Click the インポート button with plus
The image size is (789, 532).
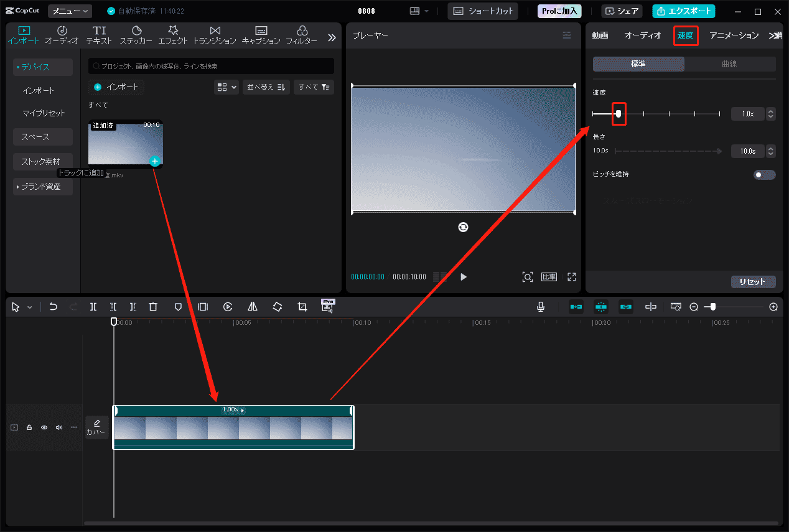click(x=116, y=87)
